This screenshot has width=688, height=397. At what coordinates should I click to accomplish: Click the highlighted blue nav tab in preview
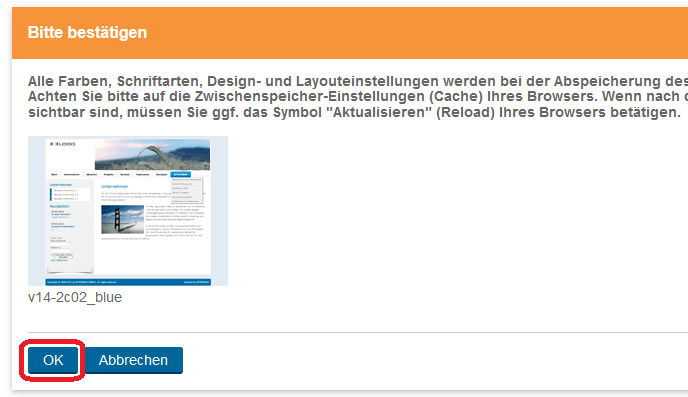pos(180,175)
